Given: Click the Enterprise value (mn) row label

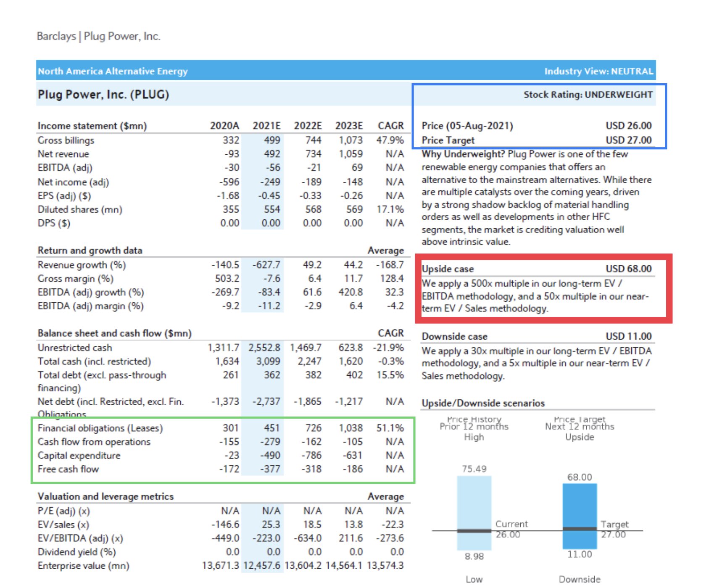Looking at the screenshot, I should 83,565.
